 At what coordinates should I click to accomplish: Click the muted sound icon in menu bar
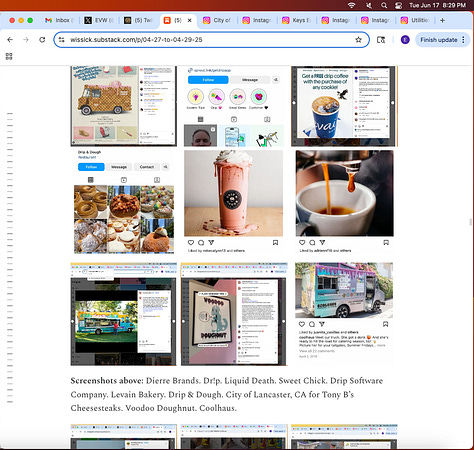(369, 5)
